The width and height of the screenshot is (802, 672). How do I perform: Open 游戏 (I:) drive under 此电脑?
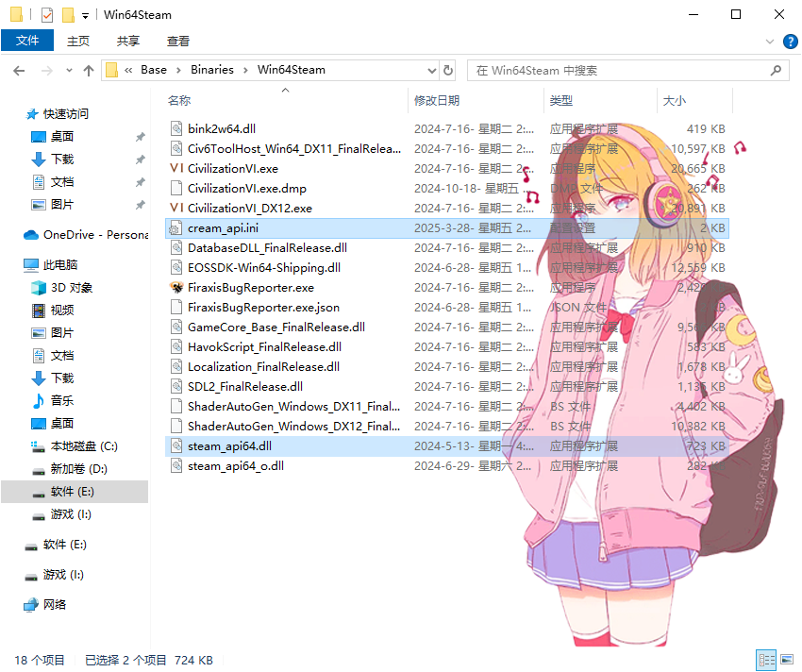pyautogui.click(x=71, y=514)
